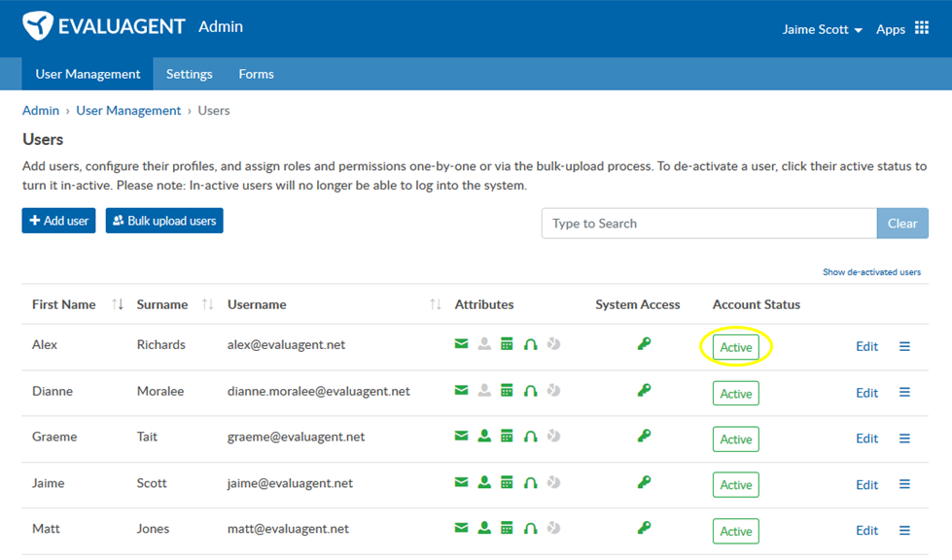
Task: Edit the user Alex Richards
Action: tap(867, 346)
